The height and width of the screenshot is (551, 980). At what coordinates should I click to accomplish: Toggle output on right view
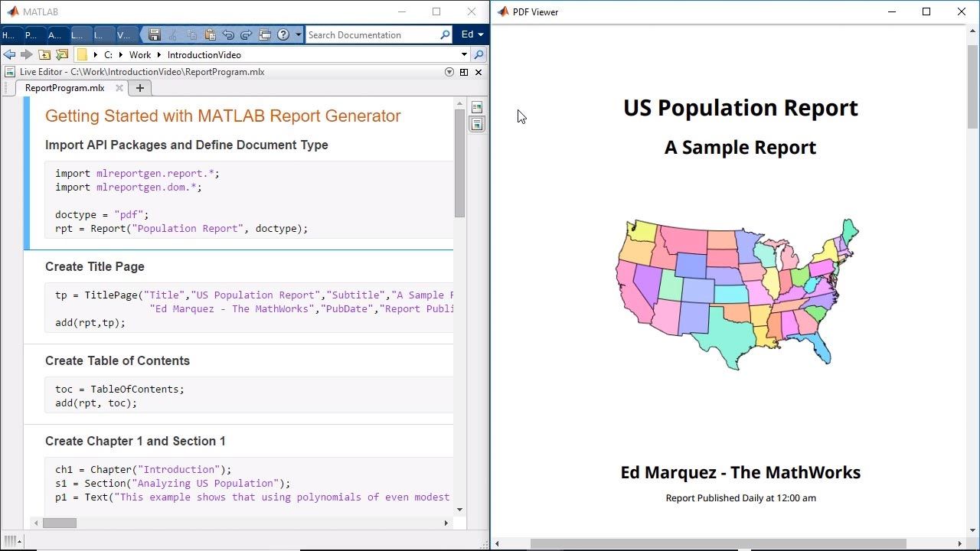pyautogui.click(x=477, y=107)
